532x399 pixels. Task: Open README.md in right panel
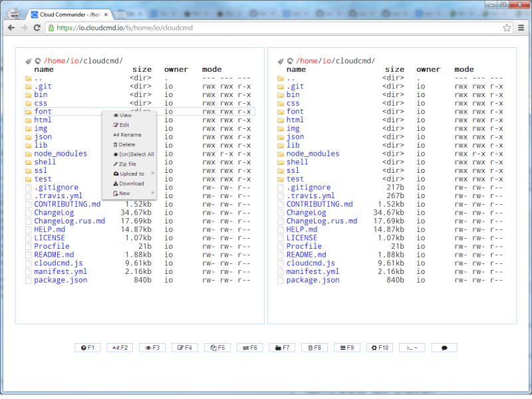306,255
